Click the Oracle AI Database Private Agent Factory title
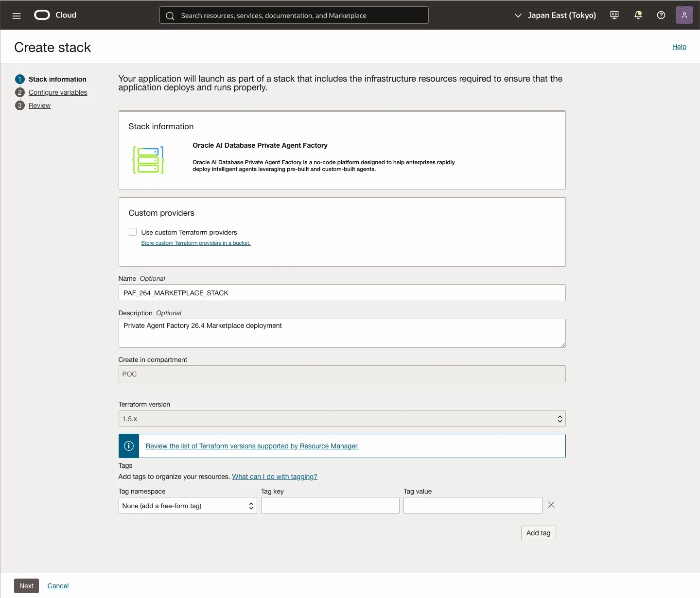 [260, 145]
